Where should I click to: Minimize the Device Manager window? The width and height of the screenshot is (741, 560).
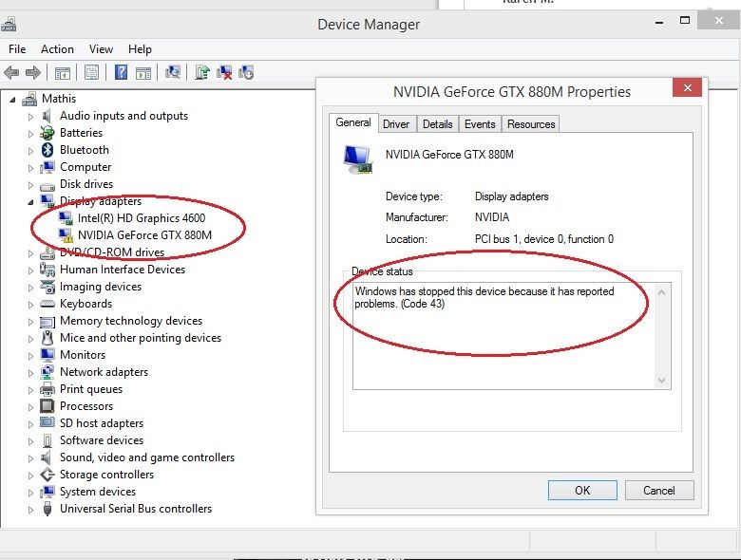[x=659, y=21]
